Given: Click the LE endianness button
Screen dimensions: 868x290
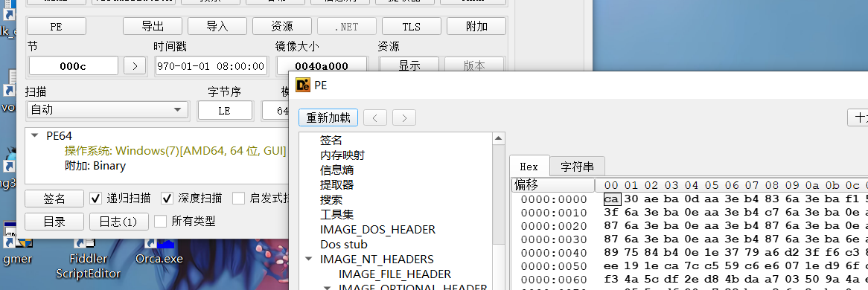Looking at the screenshot, I should point(225,111).
